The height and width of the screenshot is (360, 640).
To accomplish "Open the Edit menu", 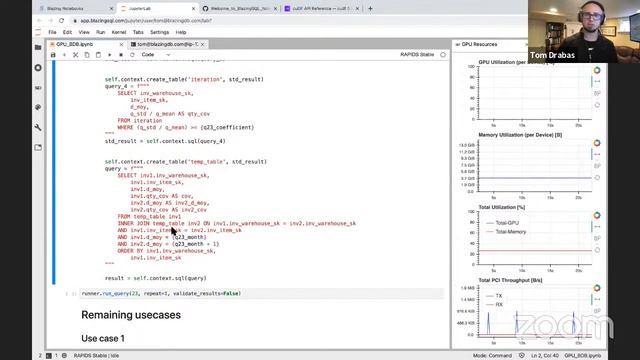I will click(67, 32).
